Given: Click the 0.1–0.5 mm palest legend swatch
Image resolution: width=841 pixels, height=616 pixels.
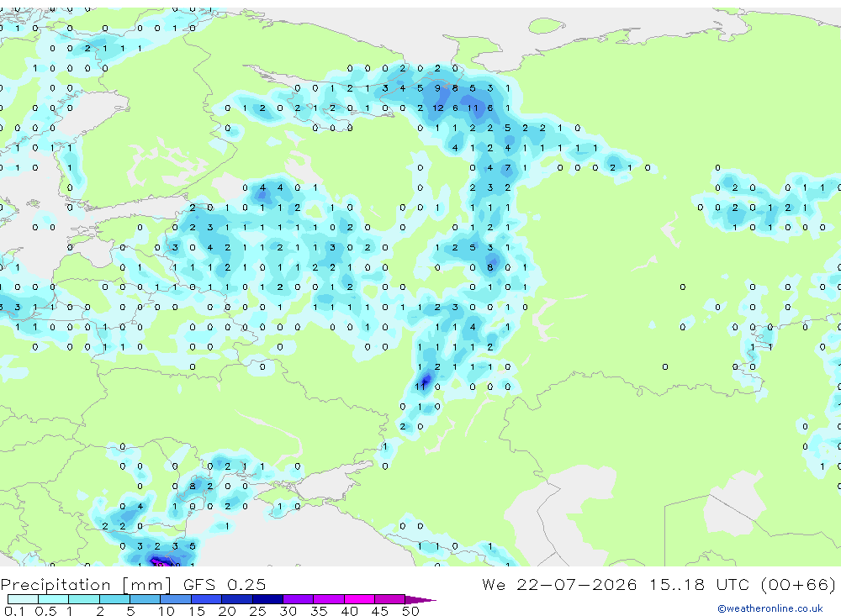Looking at the screenshot, I should (x=23, y=599).
